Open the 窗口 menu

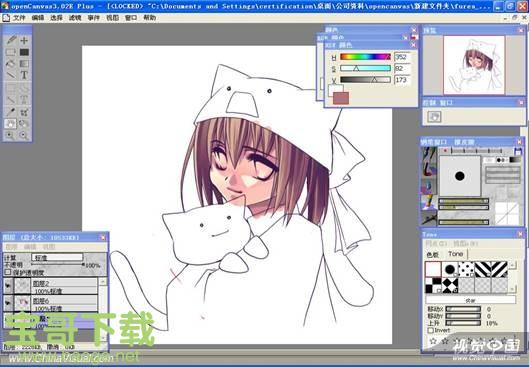pyautogui.click(x=131, y=18)
